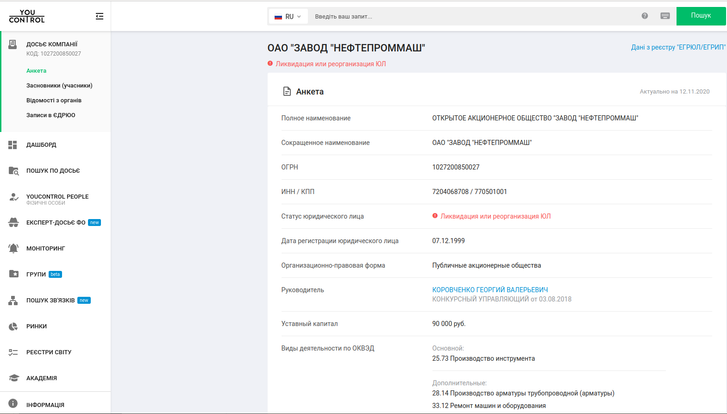
Task: Click the Актуально на 12.11.2020 date label
Action: tap(675, 92)
